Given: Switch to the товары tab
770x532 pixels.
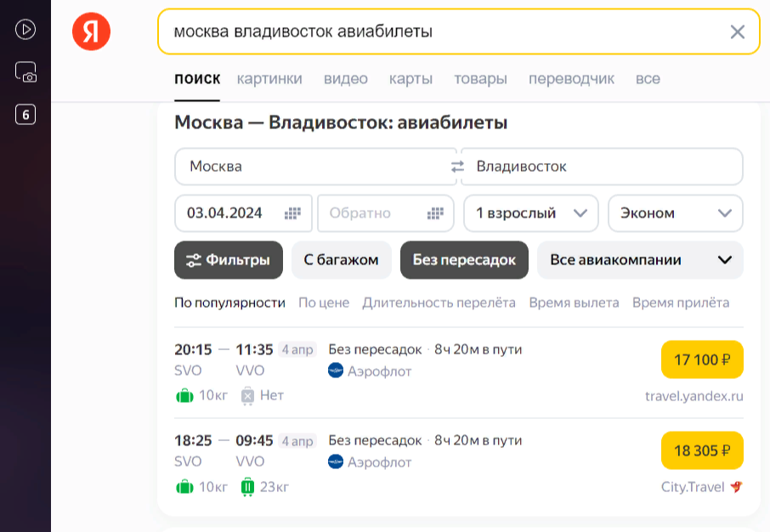Looking at the screenshot, I should click(480, 78).
